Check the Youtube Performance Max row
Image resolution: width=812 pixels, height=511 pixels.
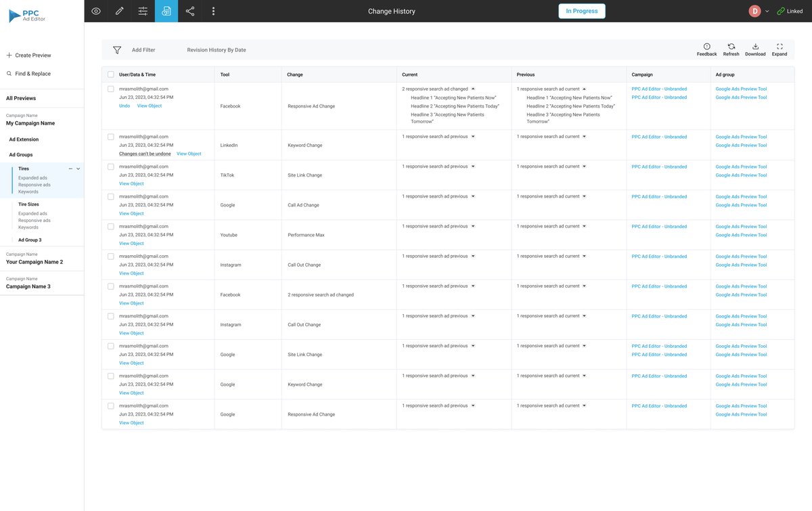click(111, 226)
